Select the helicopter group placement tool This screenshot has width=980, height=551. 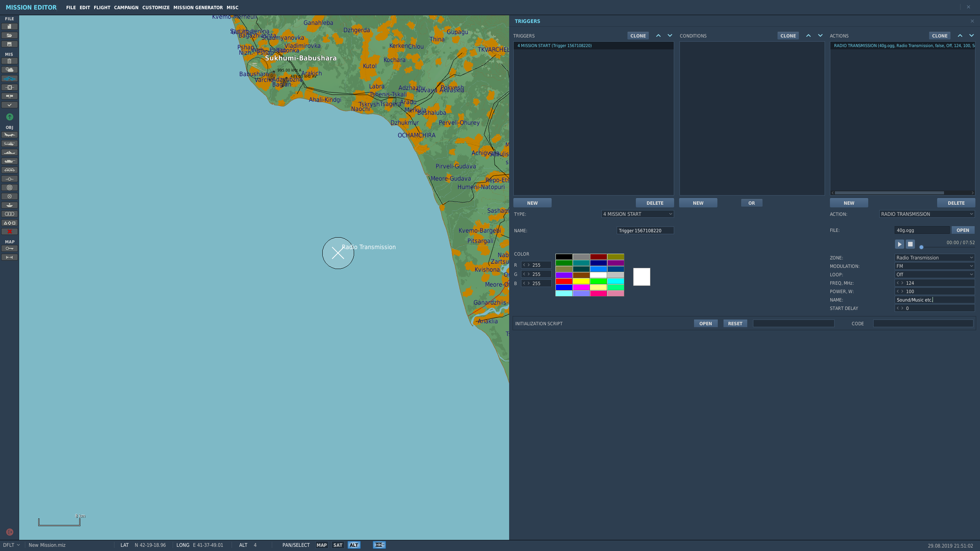pyautogui.click(x=10, y=143)
